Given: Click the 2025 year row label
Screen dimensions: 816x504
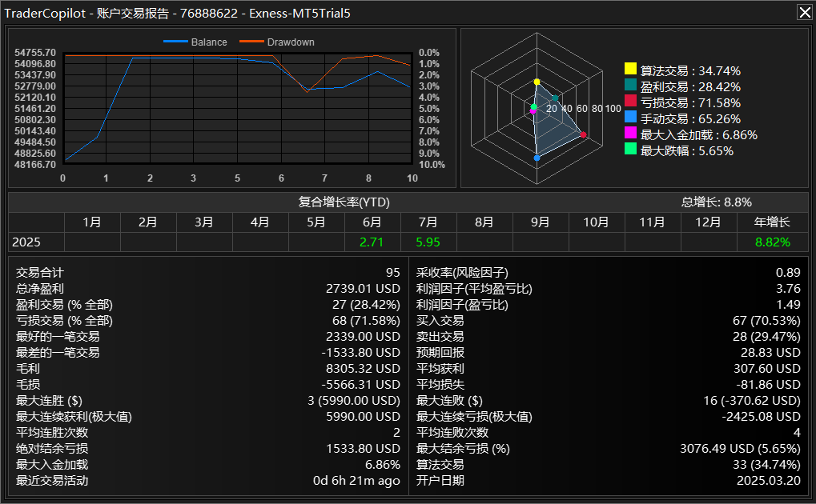Looking at the screenshot, I should [x=26, y=242].
